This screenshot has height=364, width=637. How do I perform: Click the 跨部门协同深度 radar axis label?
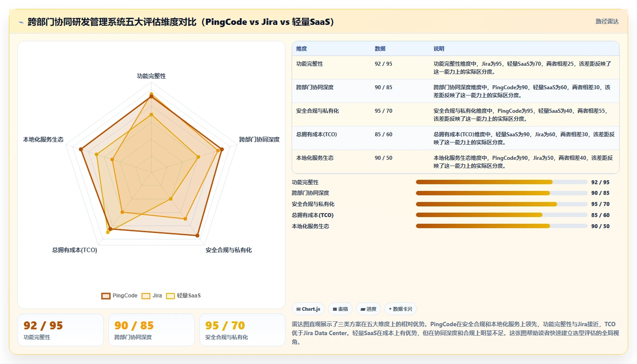click(259, 139)
